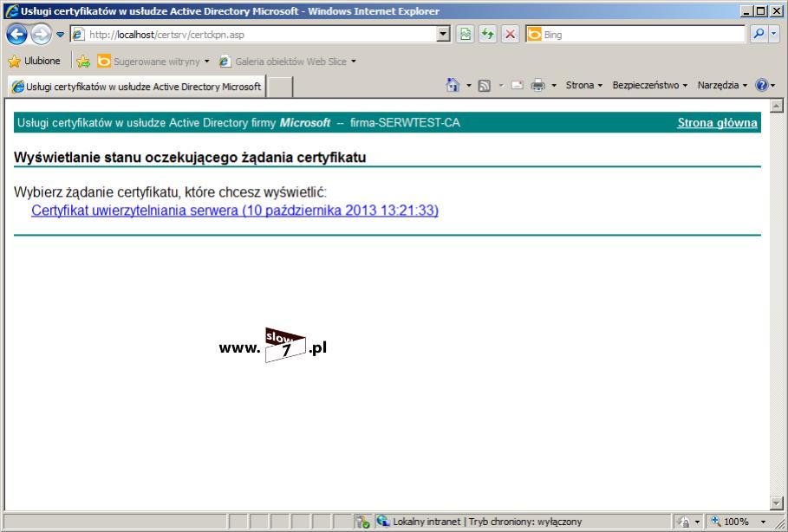Expand the address bar history dropdown
Screen dimensions: 788x532
[x=443, y=34]
